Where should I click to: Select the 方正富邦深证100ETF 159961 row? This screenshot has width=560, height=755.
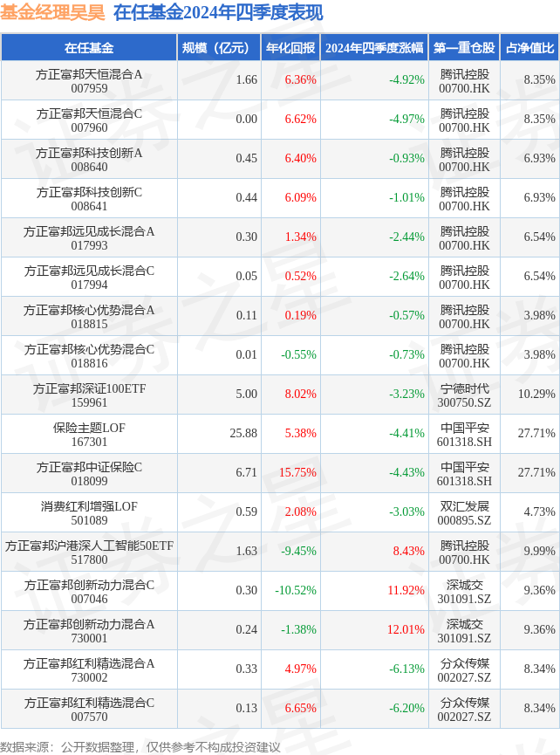click(280, 395)
